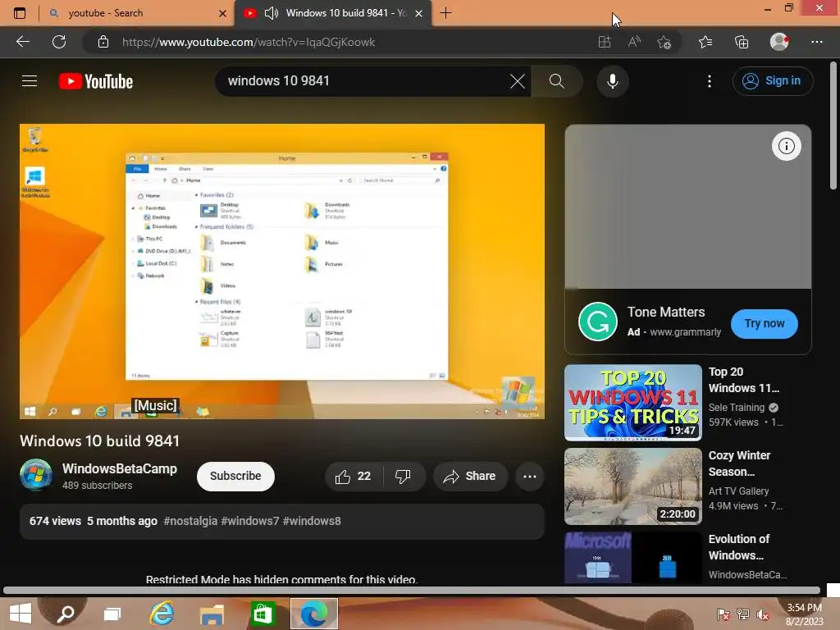Open the tab actions menu icon

click(20, 13)
